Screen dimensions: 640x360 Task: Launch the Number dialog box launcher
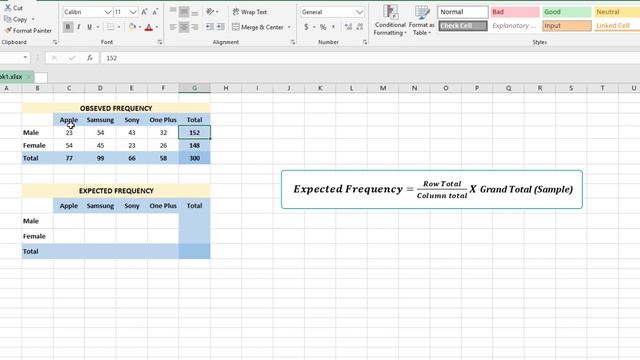pos(364,42)
